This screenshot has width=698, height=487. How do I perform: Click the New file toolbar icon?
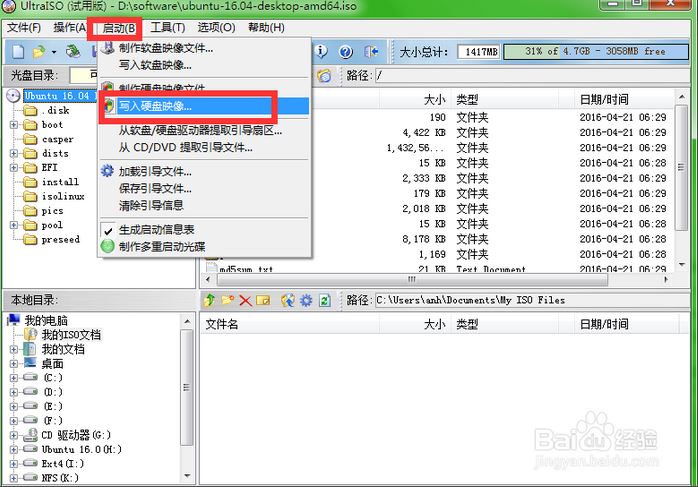point(18,52)
